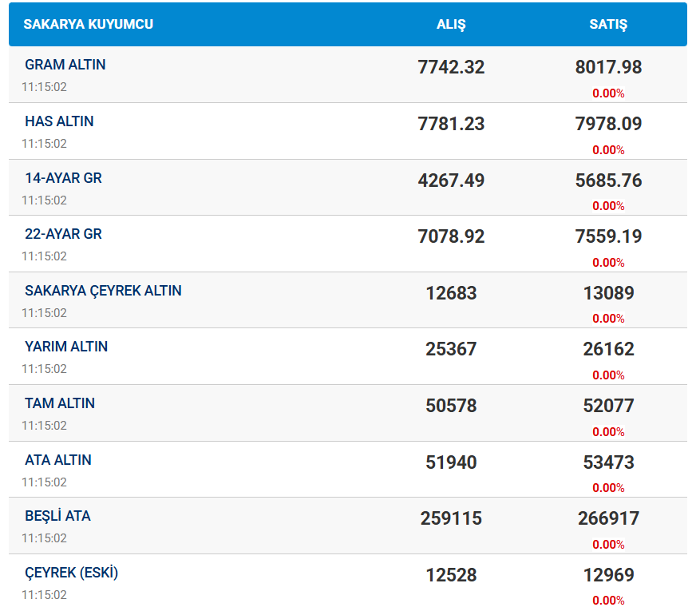The width and height of the screenshot is (700, 607).
Task: Click the 22-AYAR GR label
Action: point(63,234)
